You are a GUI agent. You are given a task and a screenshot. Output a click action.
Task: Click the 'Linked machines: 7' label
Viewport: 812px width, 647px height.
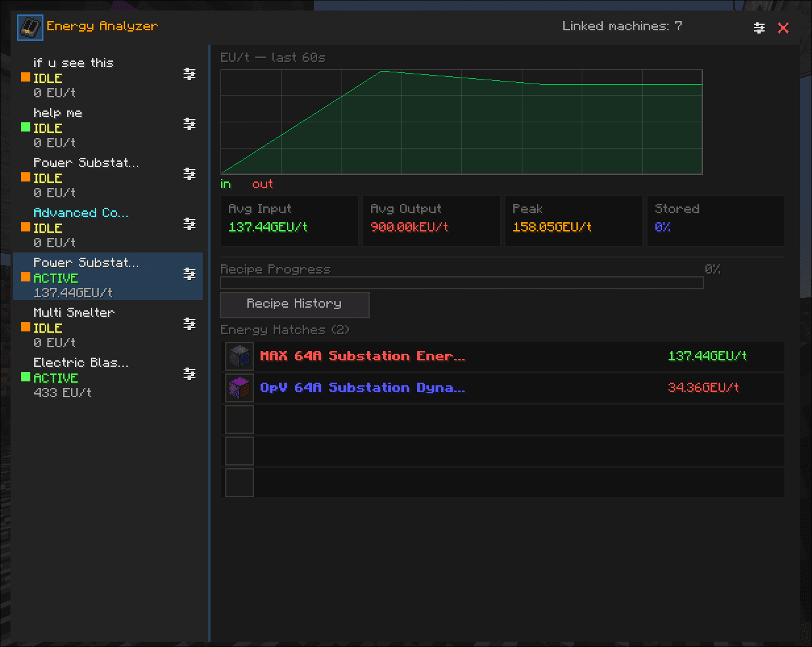622,26
